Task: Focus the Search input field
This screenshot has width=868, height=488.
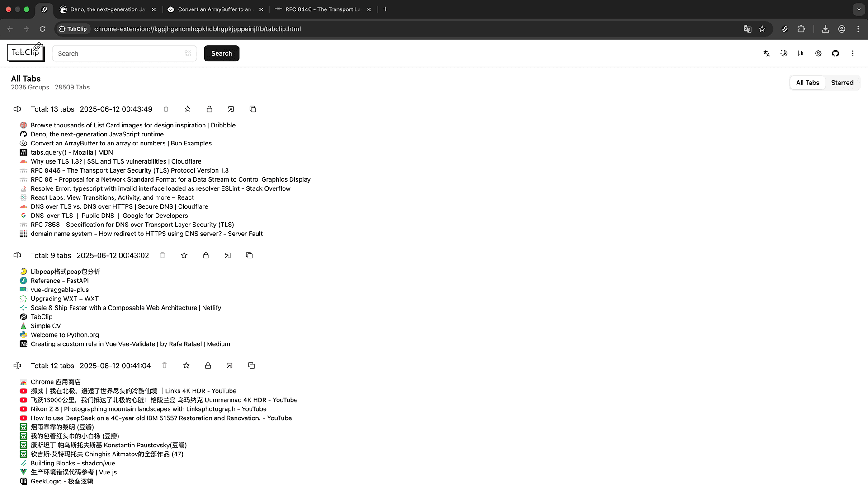Action: pyautogui.click(x=124, y=53)
